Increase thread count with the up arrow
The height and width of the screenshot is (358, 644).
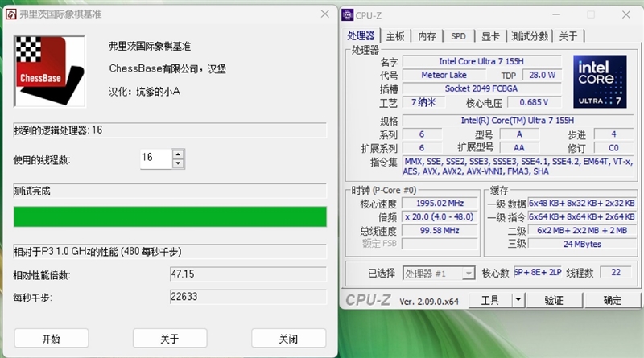coord(178,154)
